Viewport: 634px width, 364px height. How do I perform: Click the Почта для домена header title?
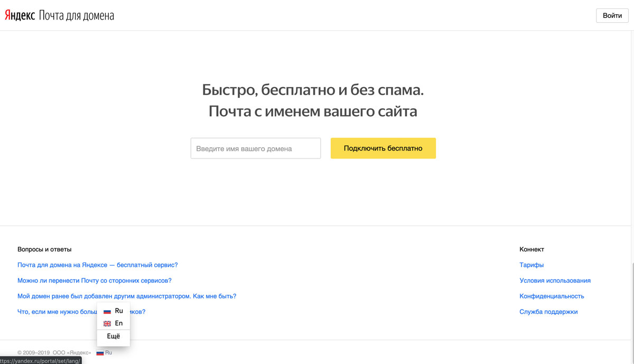coord(77,16)
